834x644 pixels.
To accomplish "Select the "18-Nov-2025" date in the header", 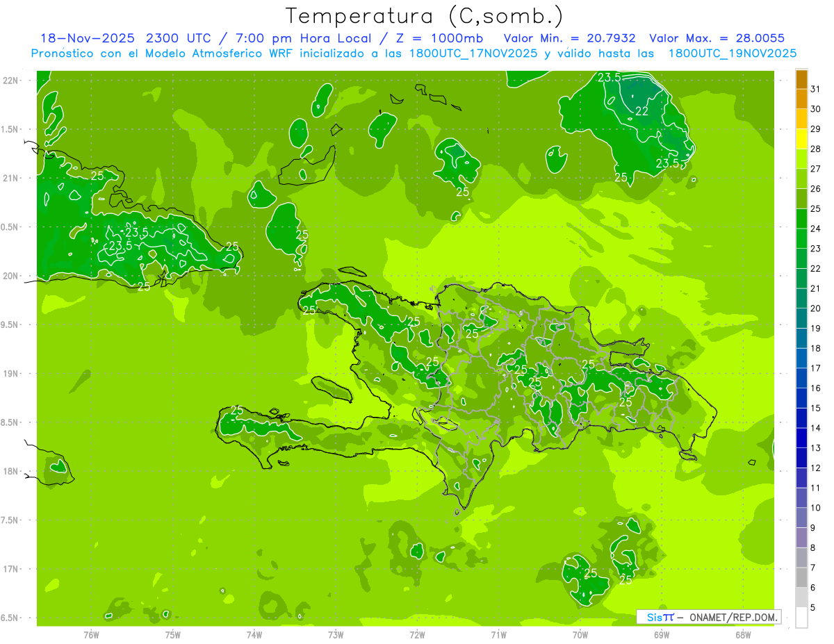I will tap(87, 38).
